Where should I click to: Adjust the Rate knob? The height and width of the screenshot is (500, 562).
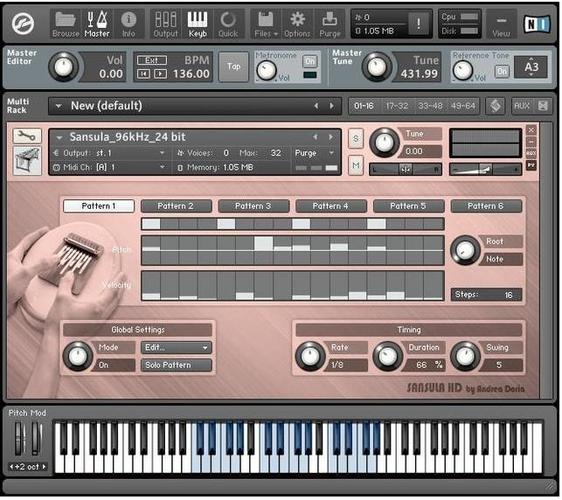(x=310, y=356)
